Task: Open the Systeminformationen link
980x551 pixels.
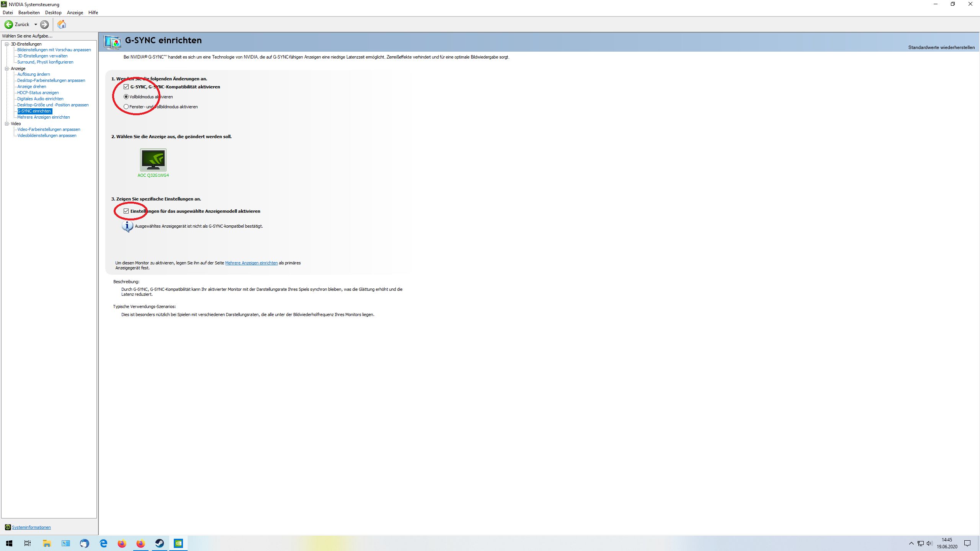Action: [31, 527]
